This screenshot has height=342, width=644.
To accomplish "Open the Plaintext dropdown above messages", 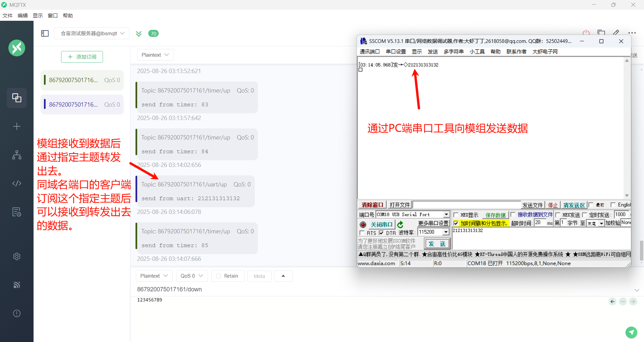I will [155, 55].
